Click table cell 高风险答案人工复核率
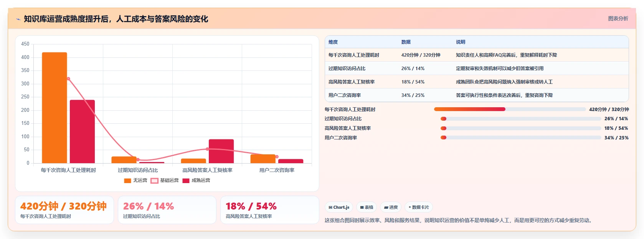The height and width of the screenshot is (239, 644). pos(352,82)
